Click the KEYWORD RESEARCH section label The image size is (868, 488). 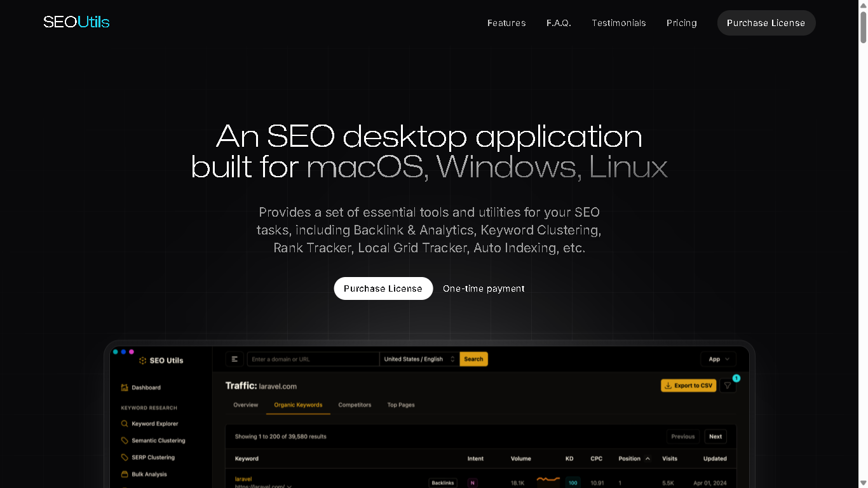tap(149, 408)
